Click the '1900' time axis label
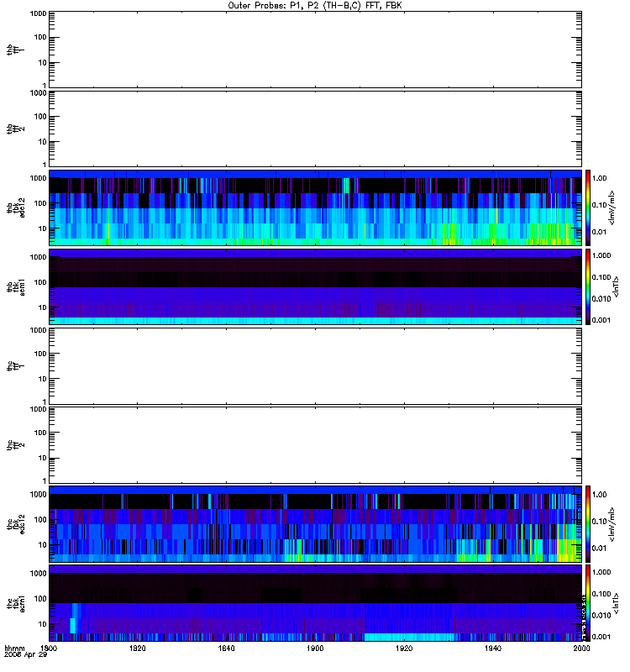Screen dimensions: 630x672 (315, 648)
